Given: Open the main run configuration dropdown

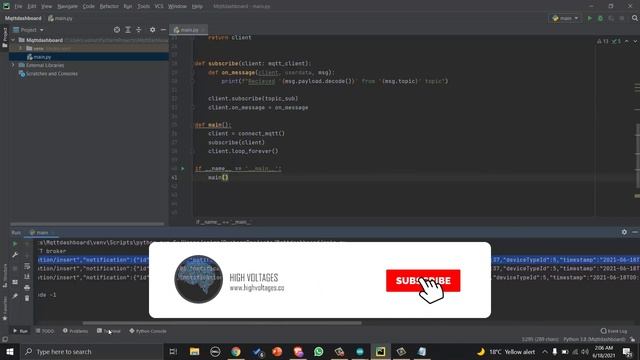Looking at the screenshot, I should [x=565, y=18].
